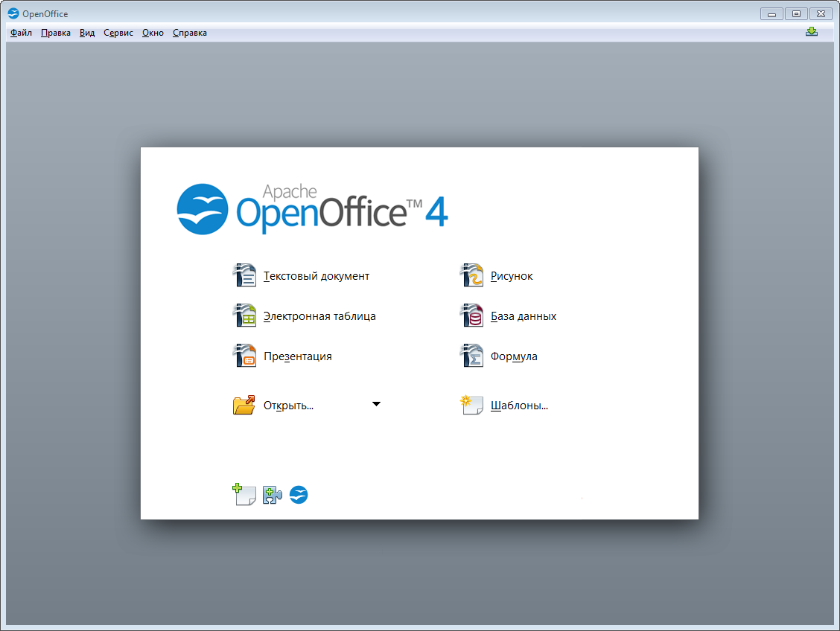Click the Writer text document icon
840x631 pixels.
coord(244,275)
